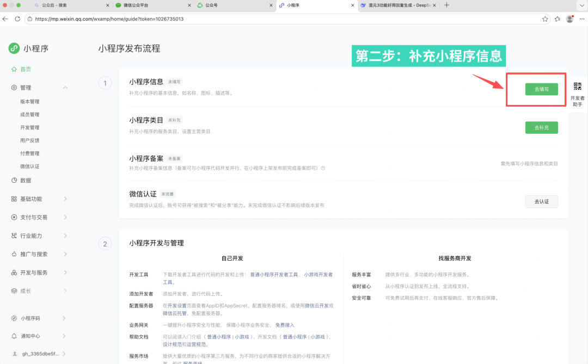Open 版本管理 in sidebar
588x364 pixels.
click(x=29, y=102)
